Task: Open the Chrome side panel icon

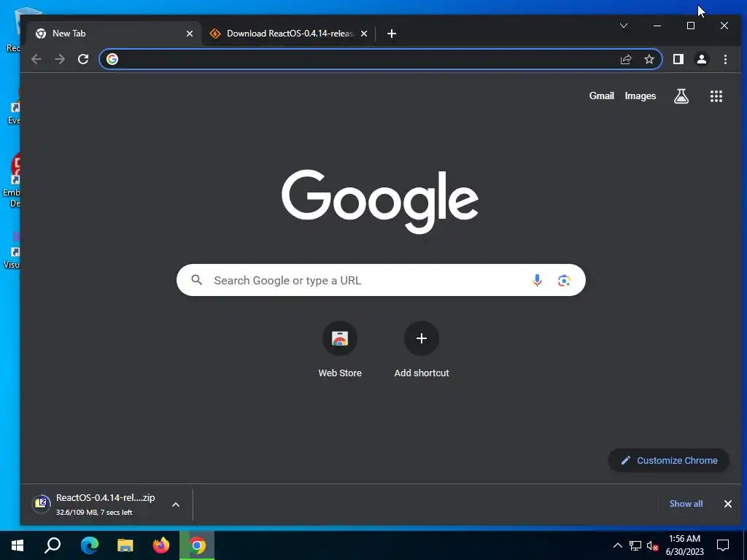Action: click(678, 59)
